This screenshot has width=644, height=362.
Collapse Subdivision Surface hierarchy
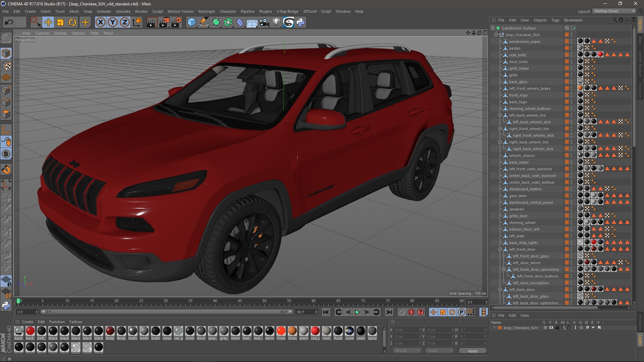click(x=493, y=28)
